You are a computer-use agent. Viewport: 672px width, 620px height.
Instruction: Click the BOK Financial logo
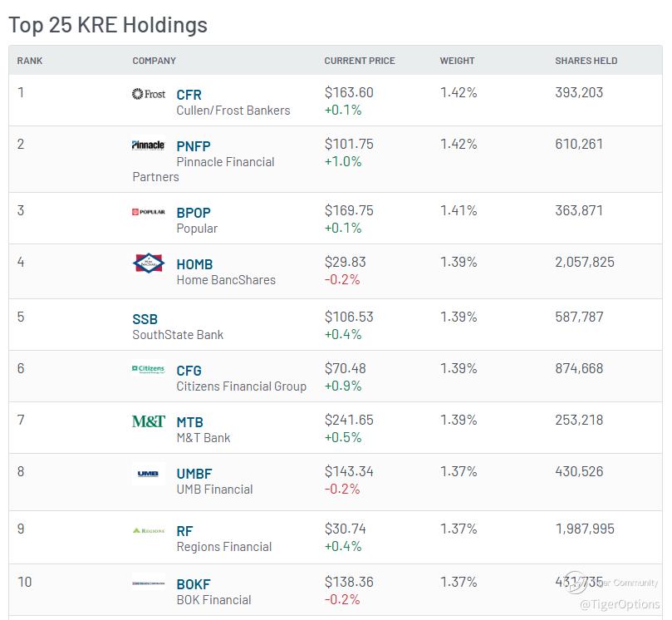click(149, 583)
